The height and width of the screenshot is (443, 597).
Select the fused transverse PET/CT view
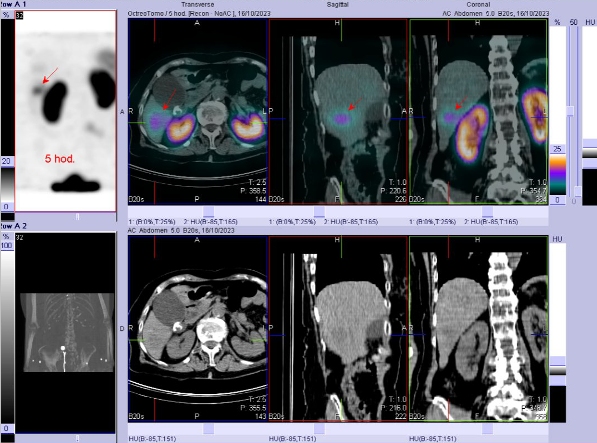(x=198, y=111)
